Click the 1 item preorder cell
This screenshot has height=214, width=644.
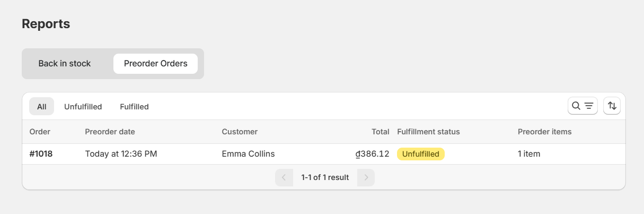coord(529,154)
